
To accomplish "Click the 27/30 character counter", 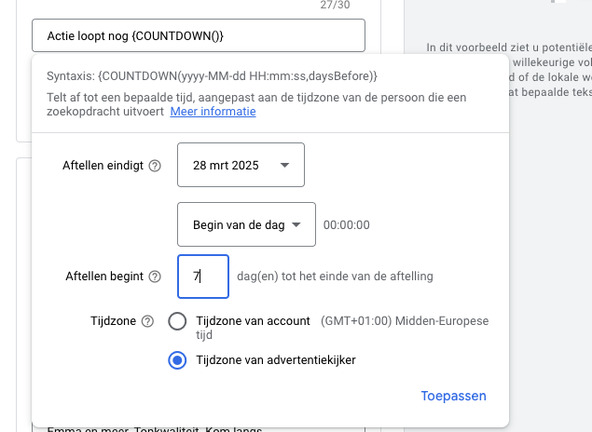I will [x=335, y=5].
